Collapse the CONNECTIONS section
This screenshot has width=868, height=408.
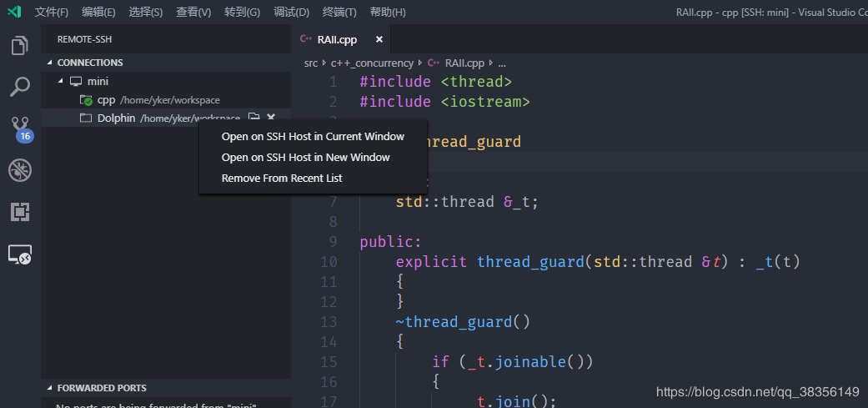pyautogui.click(x=50, y=63)
